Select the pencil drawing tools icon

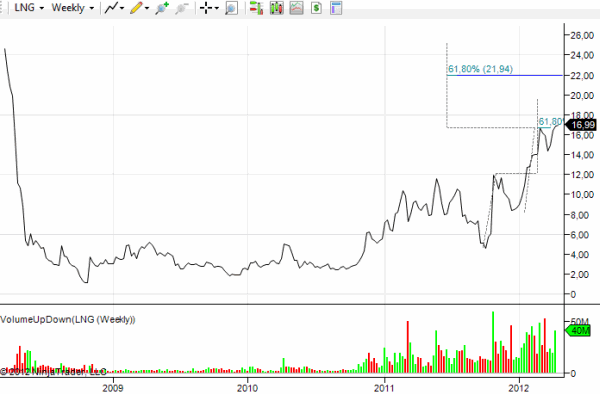click(x=136, y=8)
